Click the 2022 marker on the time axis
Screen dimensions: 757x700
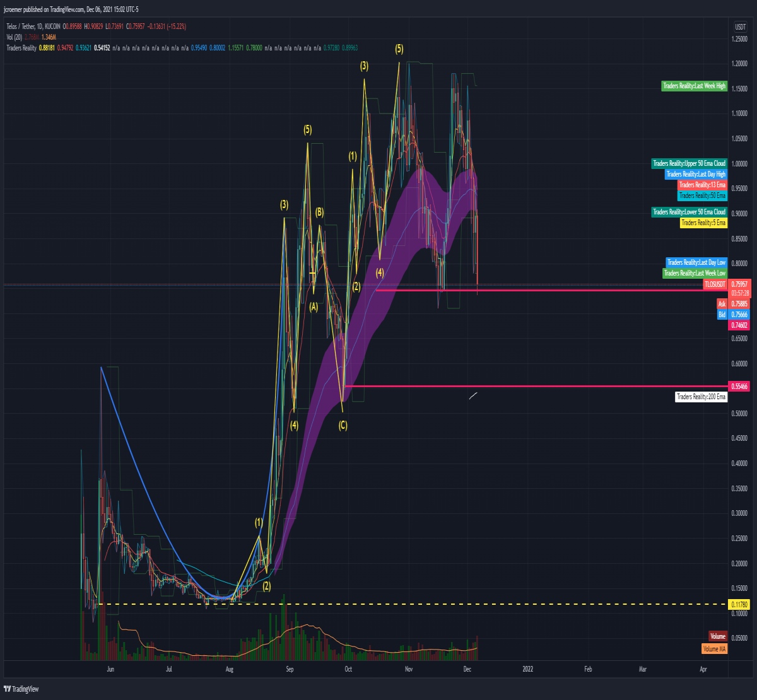click(527, 669)
